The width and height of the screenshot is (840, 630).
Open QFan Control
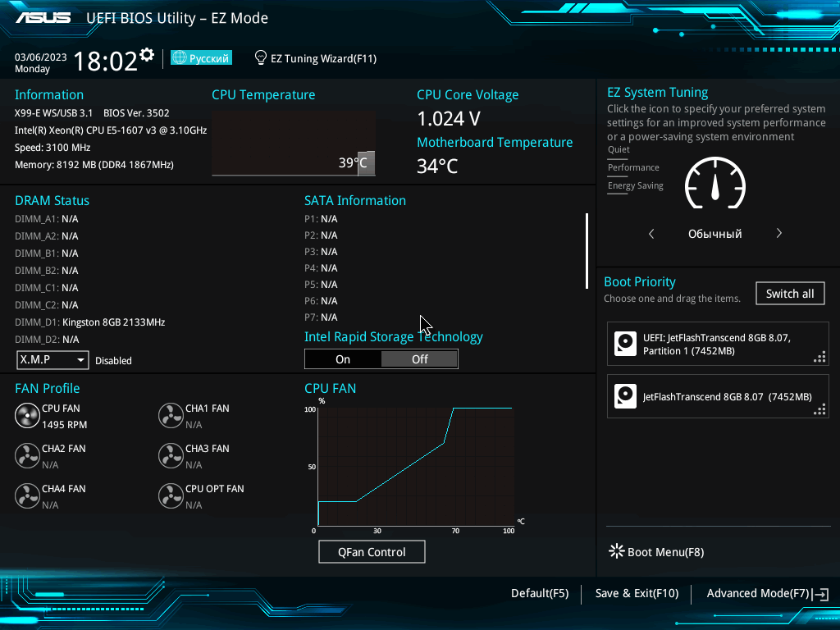coord(372,552)
